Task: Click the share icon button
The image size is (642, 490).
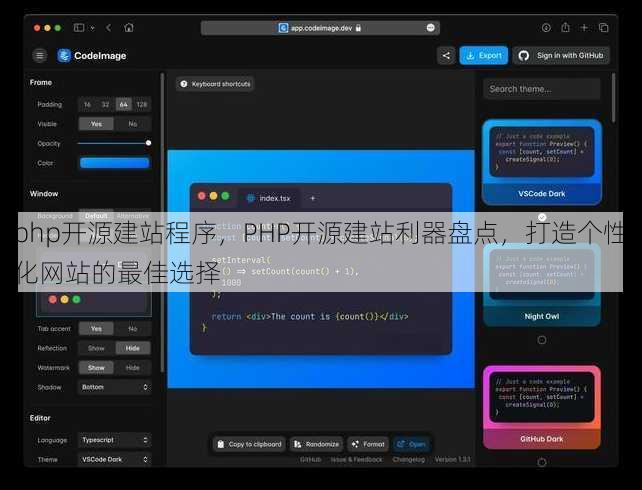Action: tap(446, 55)
